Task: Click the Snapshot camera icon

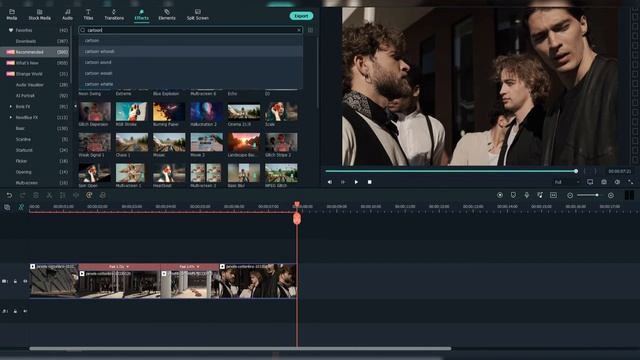Action: click(x=604, y=182)
